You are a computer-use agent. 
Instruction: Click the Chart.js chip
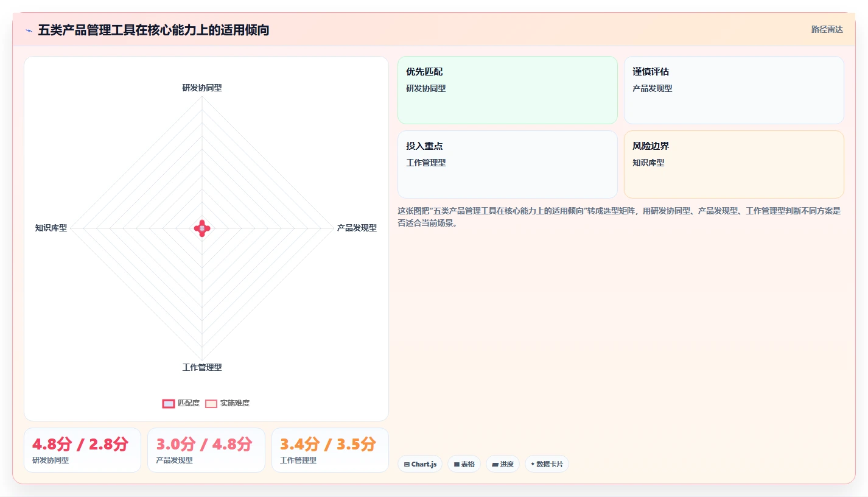coord(420,464)
